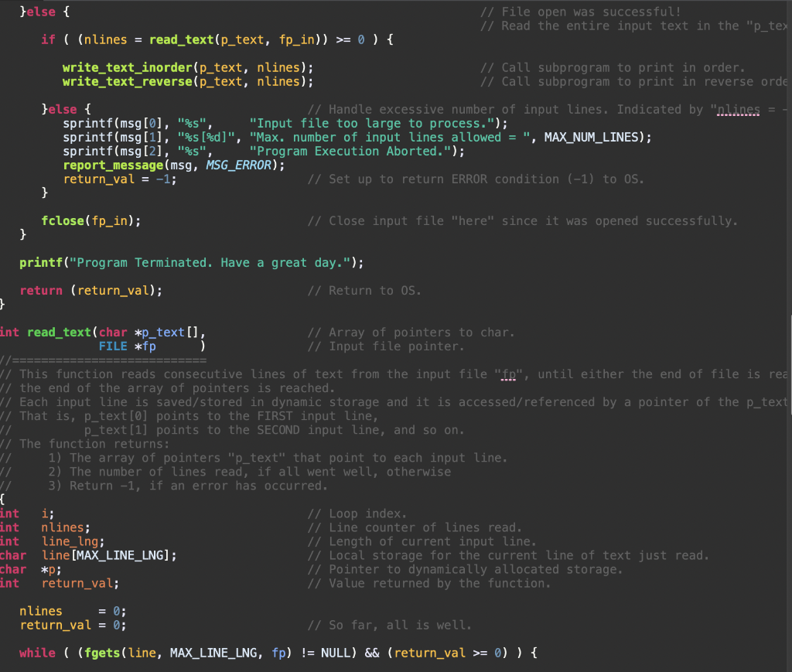The height and width of the screenshot is (672, 792).
Task: Click the return (return_val) statement
Action: click(x=91, y=290)
